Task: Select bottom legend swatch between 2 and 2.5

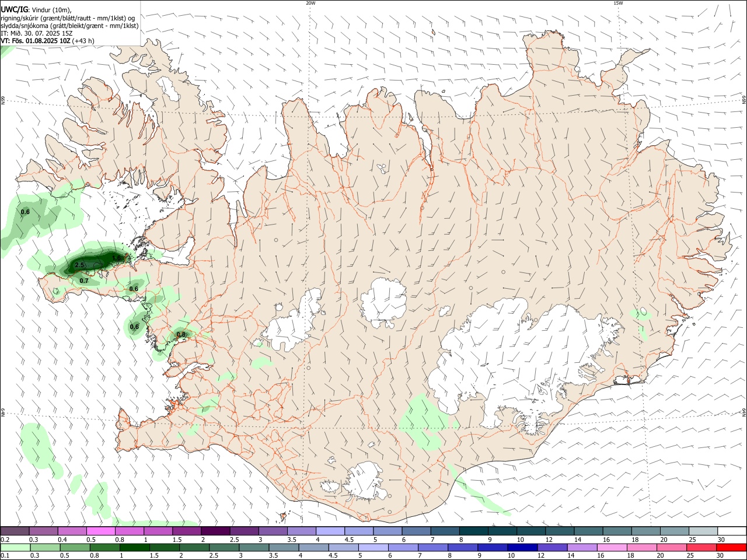Action: 195,547
